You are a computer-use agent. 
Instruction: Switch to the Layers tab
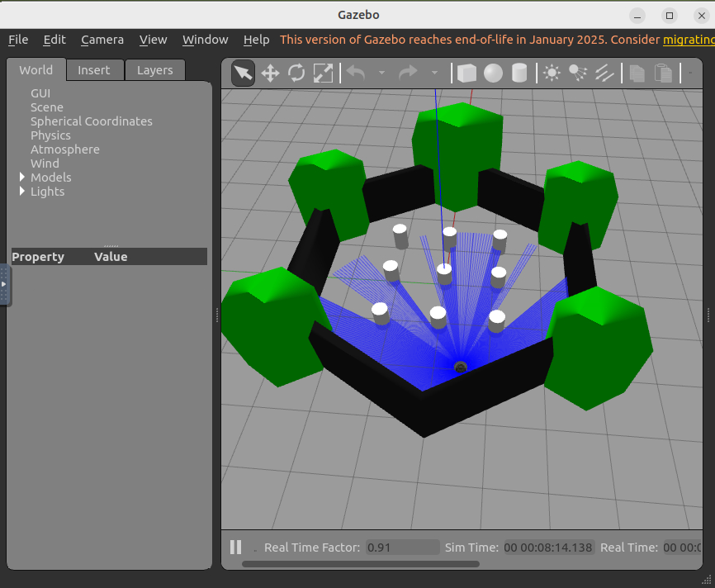click(x=154, y=70)
